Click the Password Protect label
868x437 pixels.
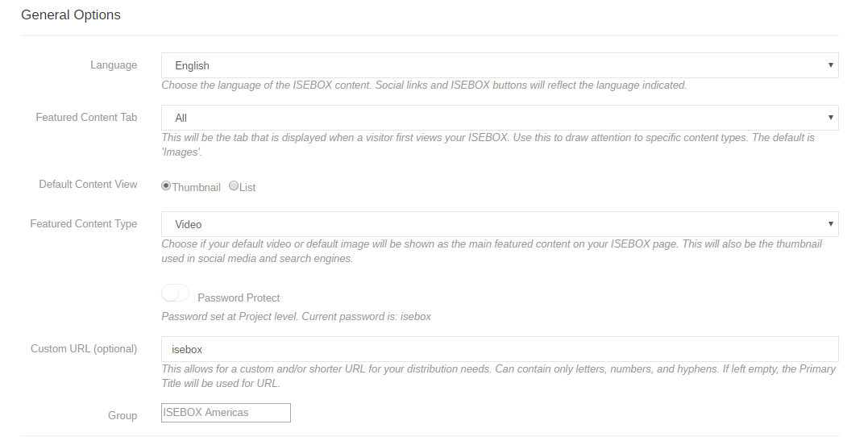click(239, 298)
